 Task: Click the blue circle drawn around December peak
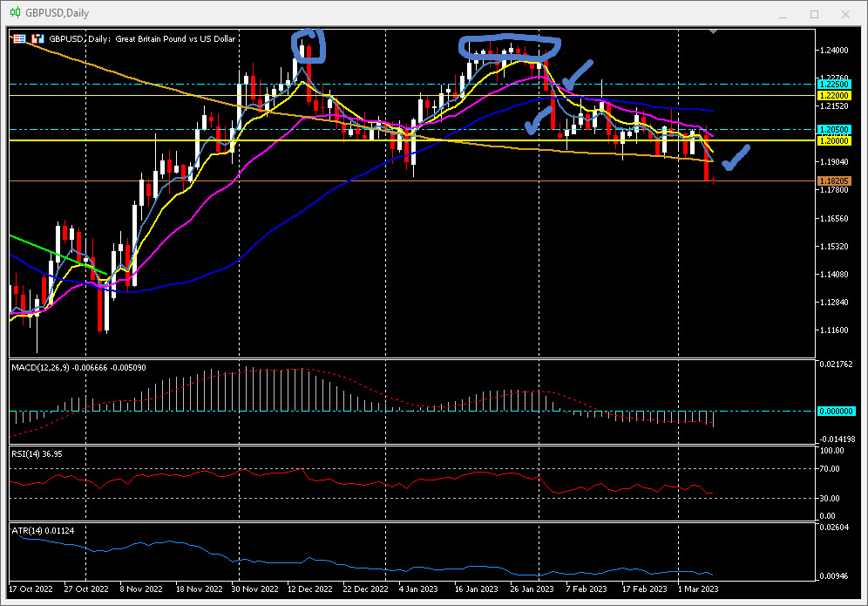(x=310, y=47)
